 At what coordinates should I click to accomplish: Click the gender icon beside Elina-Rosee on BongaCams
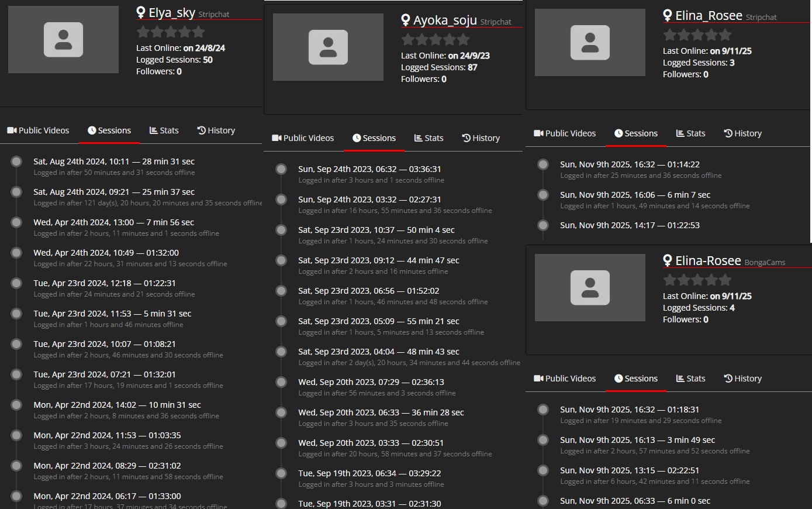[668, 261]
